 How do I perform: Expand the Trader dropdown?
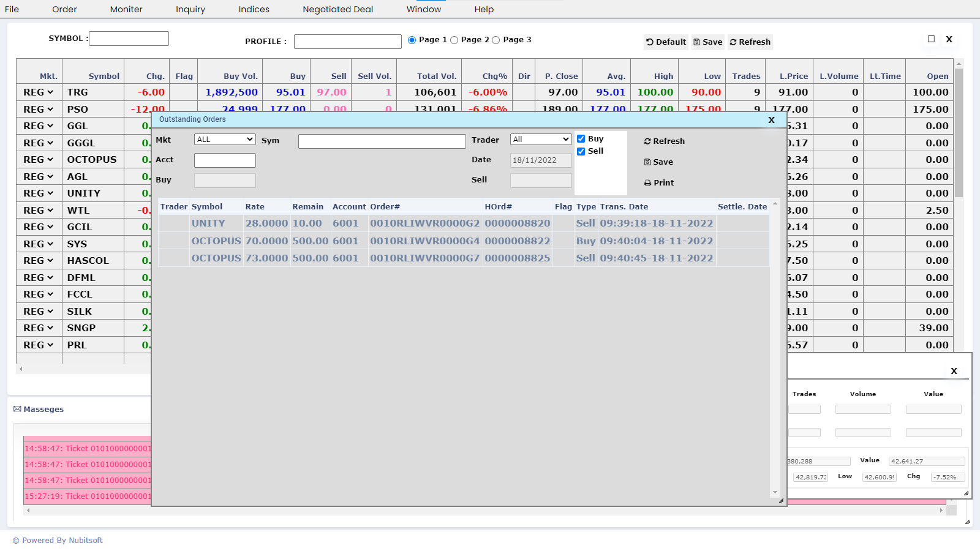pyautogui.click(x=541, y=140)
